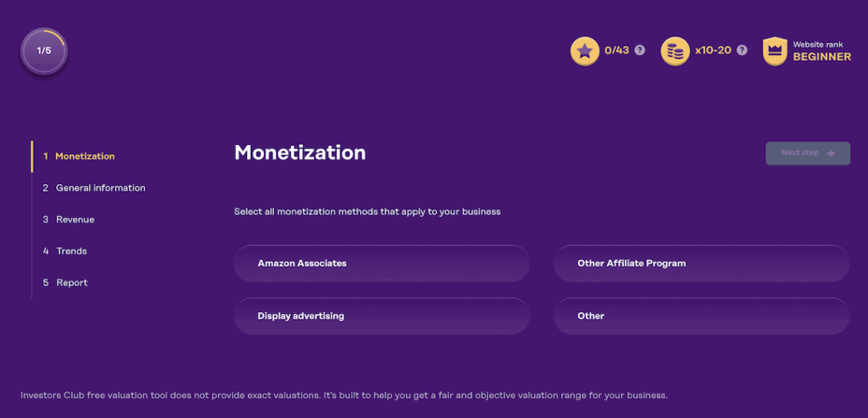
Task: Open the Monetization step in sidebar
Action: [x=85, y=156]
